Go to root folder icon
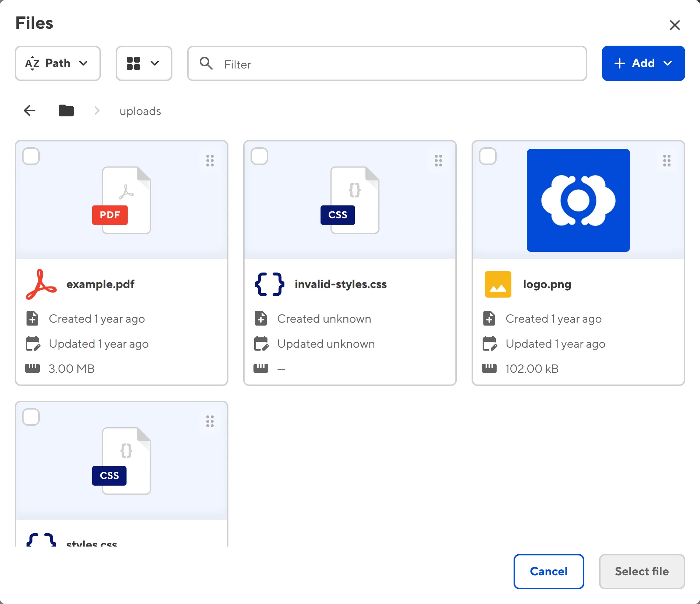Screen dimensions: 700x604 (66, 110)
